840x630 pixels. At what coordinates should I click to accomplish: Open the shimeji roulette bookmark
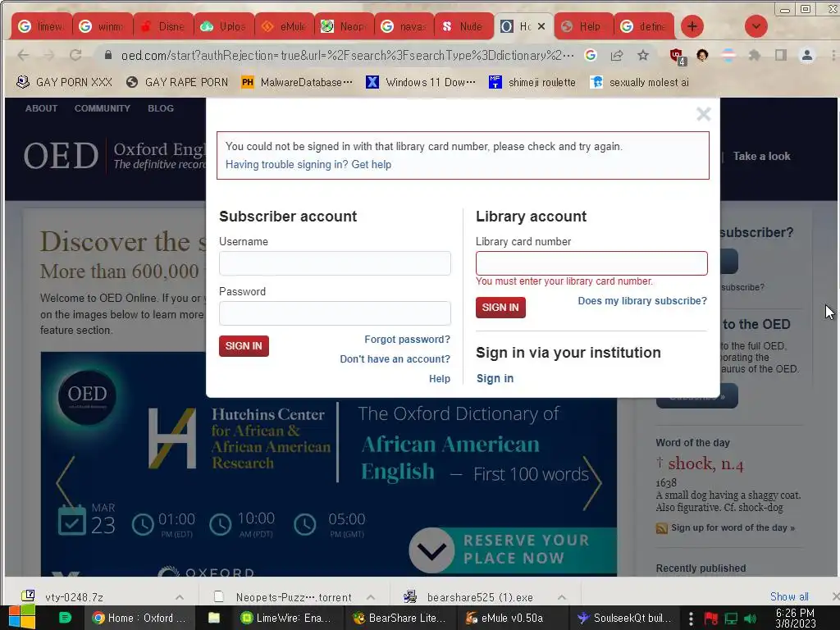532,82
